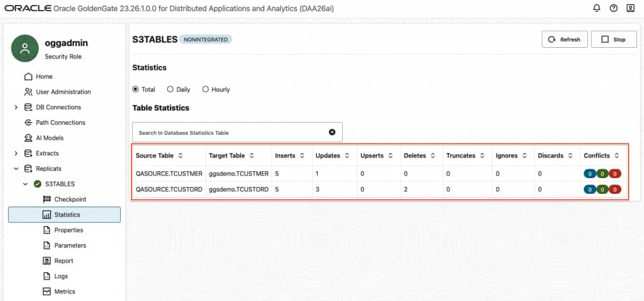Click the notifications bell icon
Screen dimensions: 644x301
597,8
